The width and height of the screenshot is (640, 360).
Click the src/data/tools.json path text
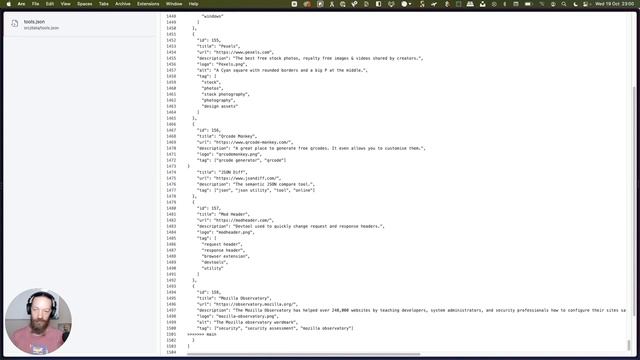41,28
